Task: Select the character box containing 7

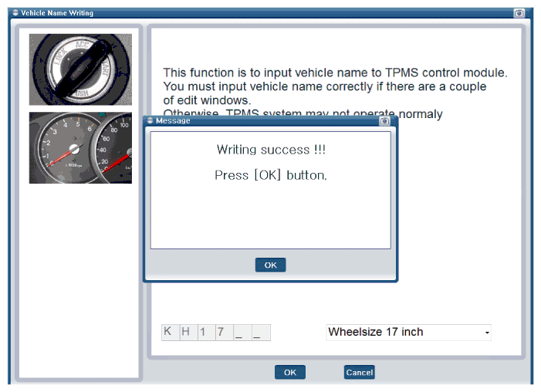Action: pyautogui.click(x=225, y=333)
